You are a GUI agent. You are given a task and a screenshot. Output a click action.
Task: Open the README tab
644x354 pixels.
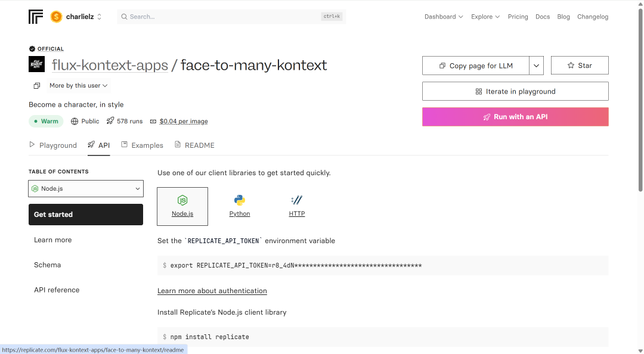point(194,145)
